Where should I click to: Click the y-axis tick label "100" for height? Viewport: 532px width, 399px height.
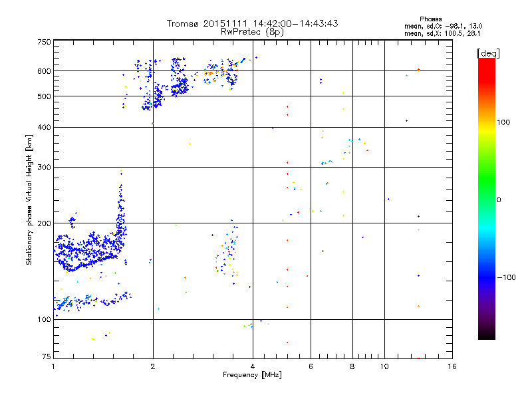44,320
